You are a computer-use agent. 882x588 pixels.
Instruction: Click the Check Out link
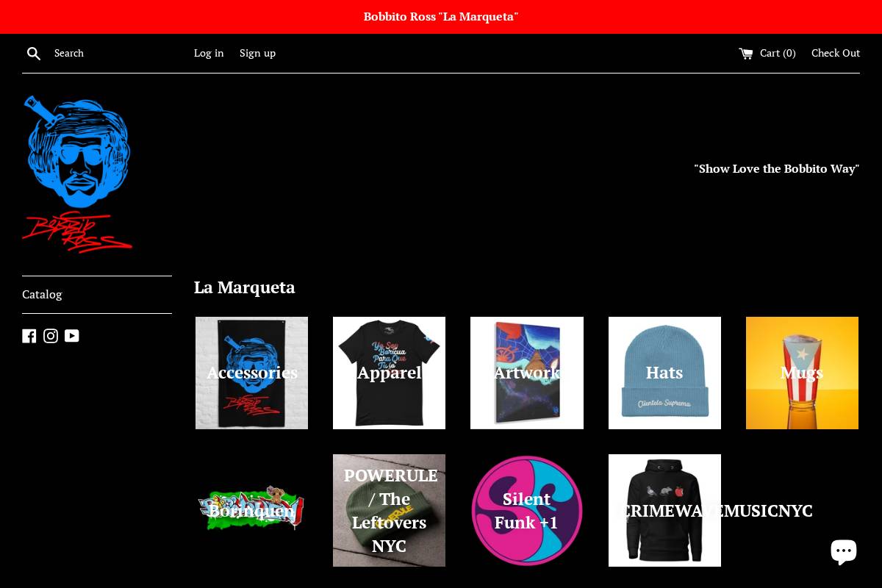(x=836, y=53)
